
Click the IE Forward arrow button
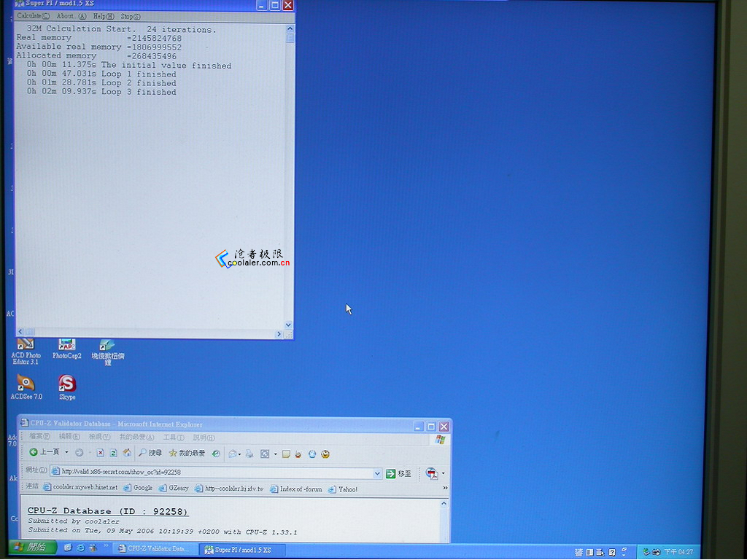tap(79, 453)
